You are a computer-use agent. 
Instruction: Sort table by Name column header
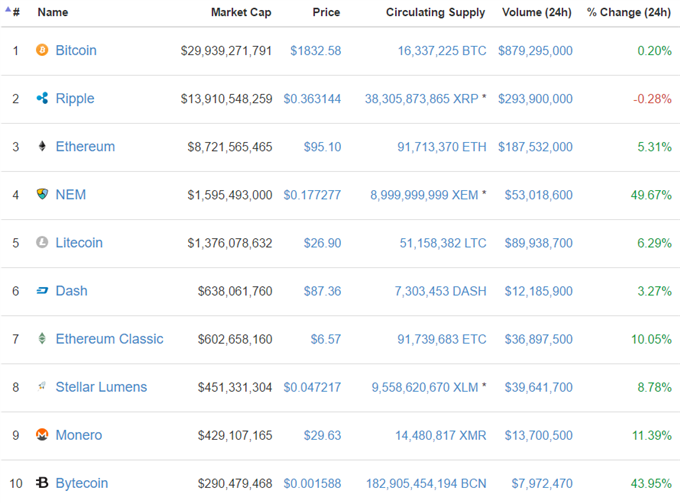(x=52, y=12)
